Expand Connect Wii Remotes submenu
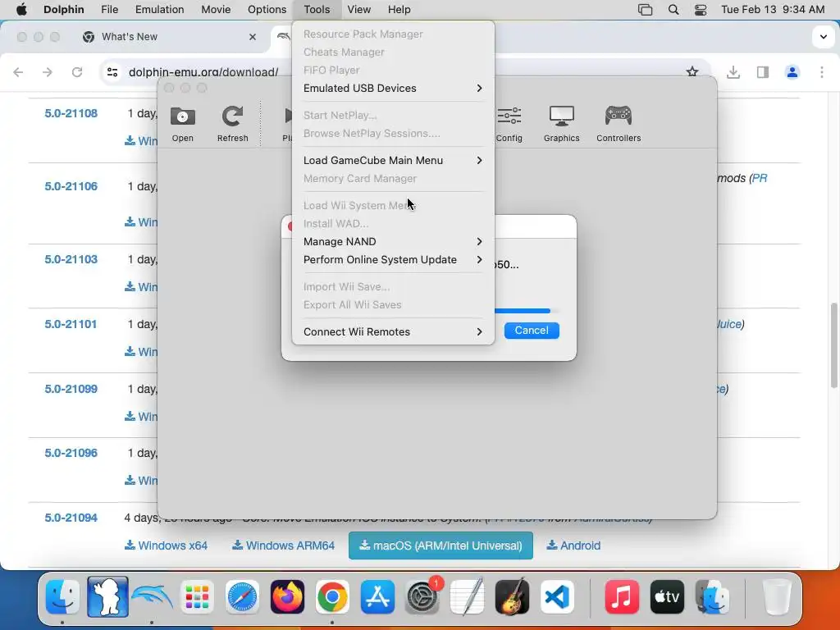This screenshot has width=840, height=630. click(x=393, y=331)
